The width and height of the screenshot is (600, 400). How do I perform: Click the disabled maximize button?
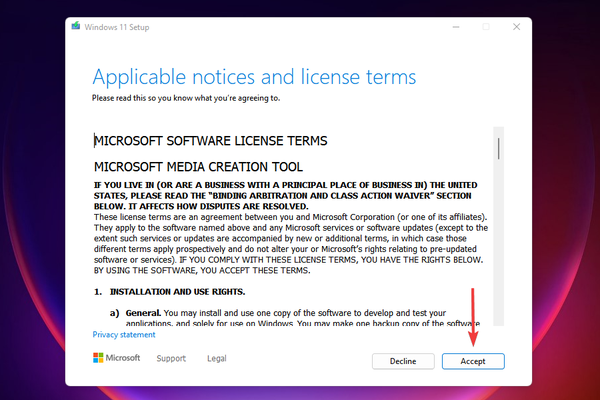point(486,27)
